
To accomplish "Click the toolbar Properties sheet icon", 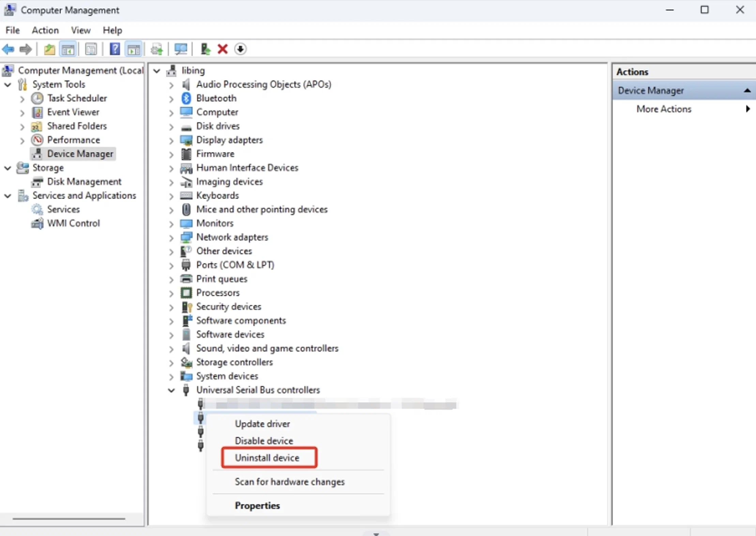I will tap(91, 49).
